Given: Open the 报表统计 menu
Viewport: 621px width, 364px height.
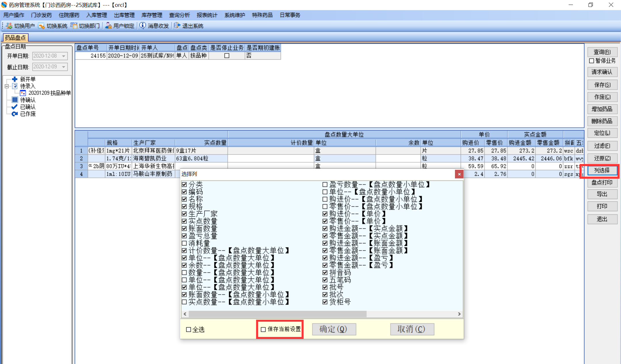Looking at the screenshot, I should click(x=207, y=15).
